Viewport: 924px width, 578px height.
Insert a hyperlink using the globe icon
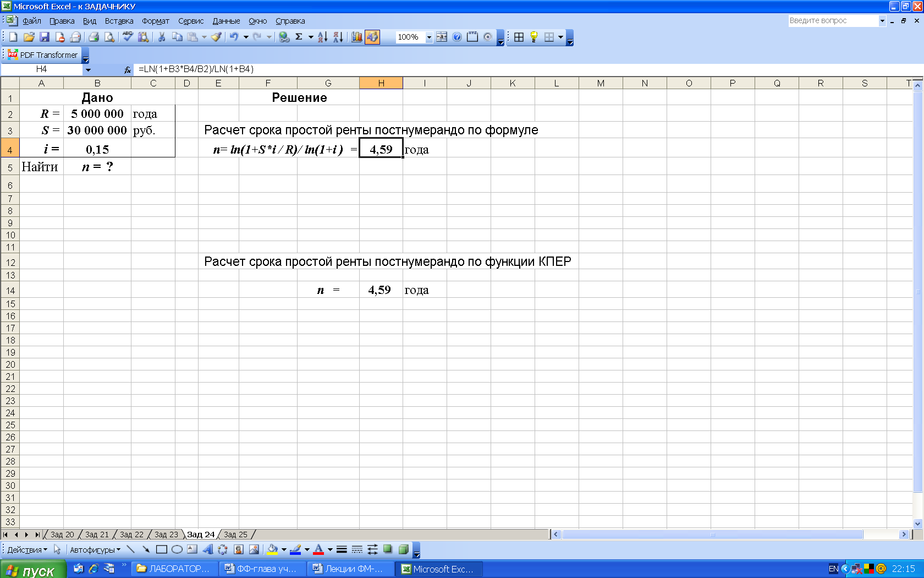tap(284, 37)
